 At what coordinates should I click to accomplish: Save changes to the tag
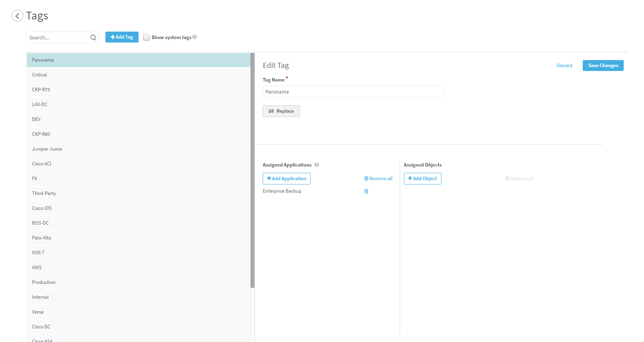pos(603,66)
